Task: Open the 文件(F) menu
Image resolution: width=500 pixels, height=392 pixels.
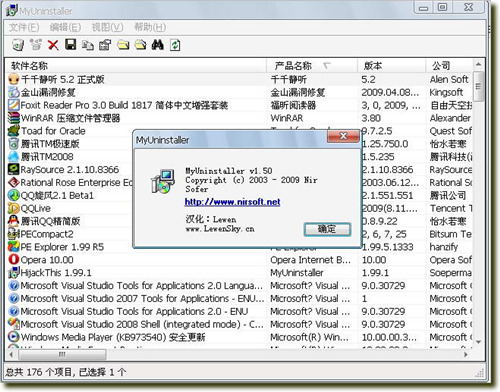Action: click(24, 27)
